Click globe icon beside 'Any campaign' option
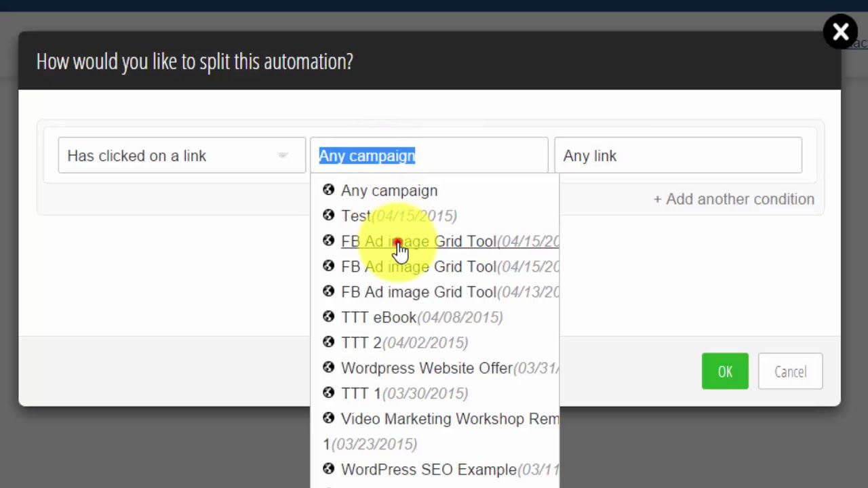The image size is (868, 488). coord(329,190)
